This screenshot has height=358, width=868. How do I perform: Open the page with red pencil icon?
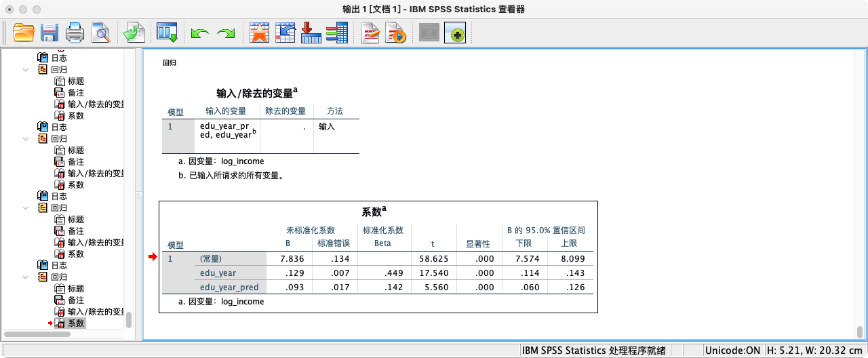(x=370, y=33)
